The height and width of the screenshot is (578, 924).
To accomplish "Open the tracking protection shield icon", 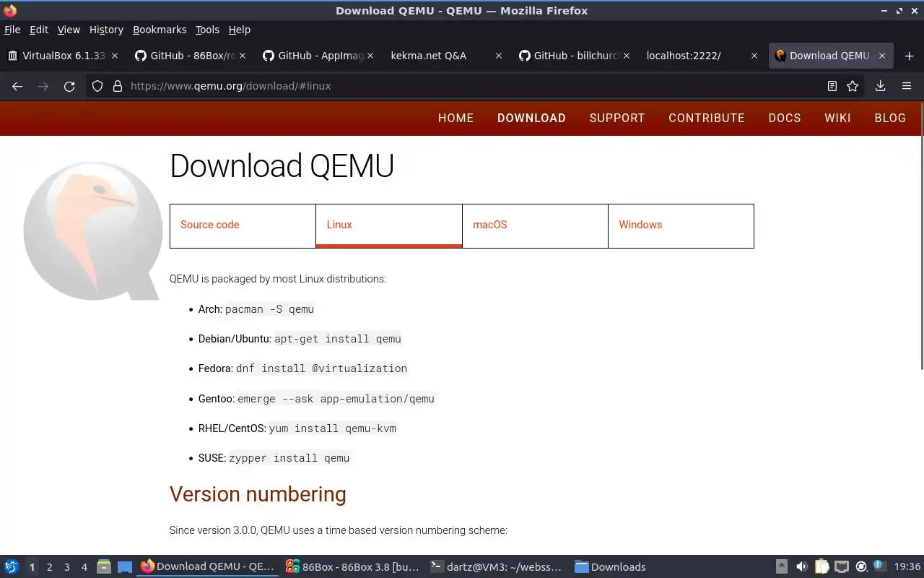I will pyautogui.click(x=97, y=86).
